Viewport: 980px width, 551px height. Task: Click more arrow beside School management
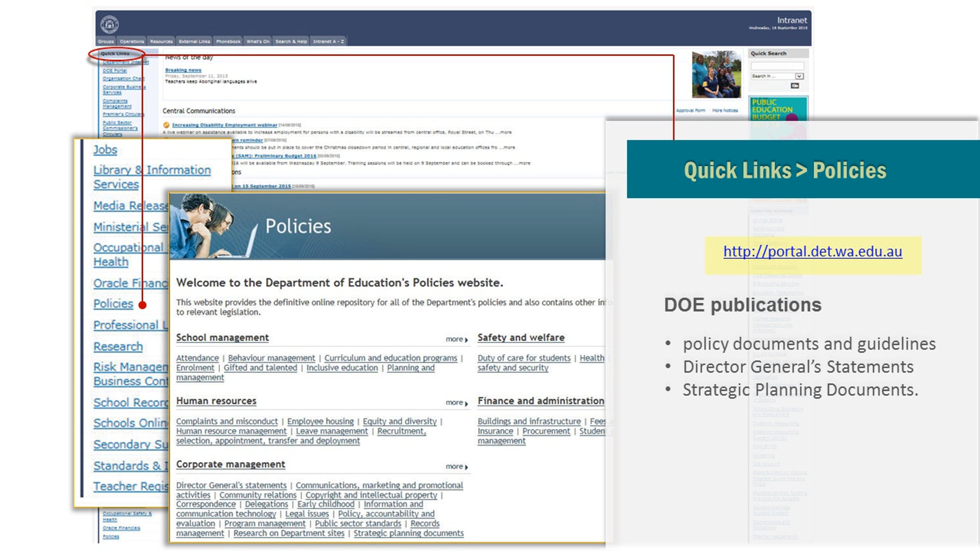tap(457, 339)
